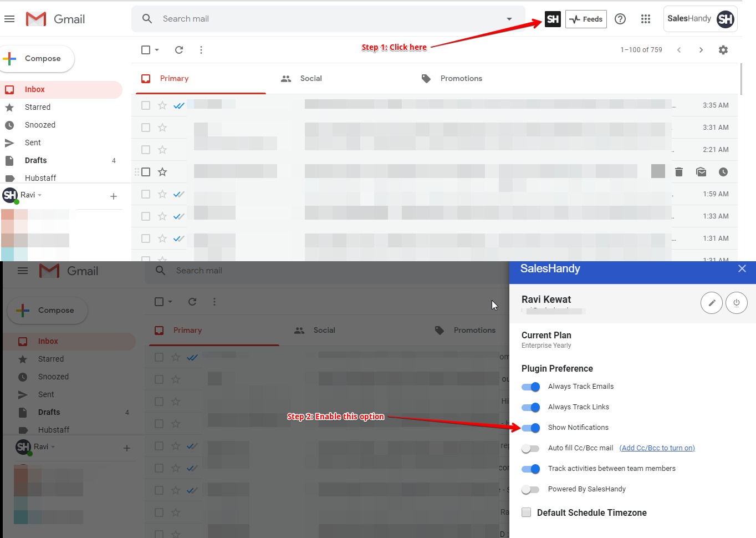756x538 pixels.
Task: Toggle Always Track Emails switch
Action: [x=530, y=387]
